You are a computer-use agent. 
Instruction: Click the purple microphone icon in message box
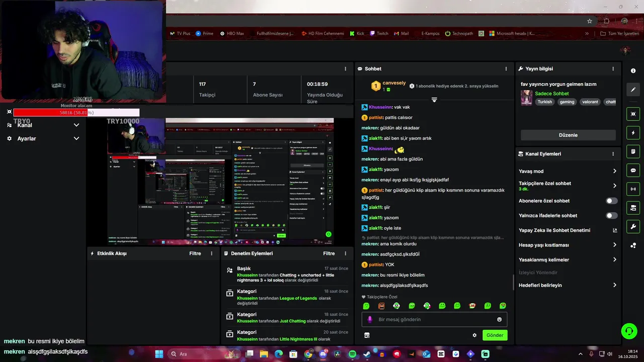pyautogui.click(x=370, y=319)
